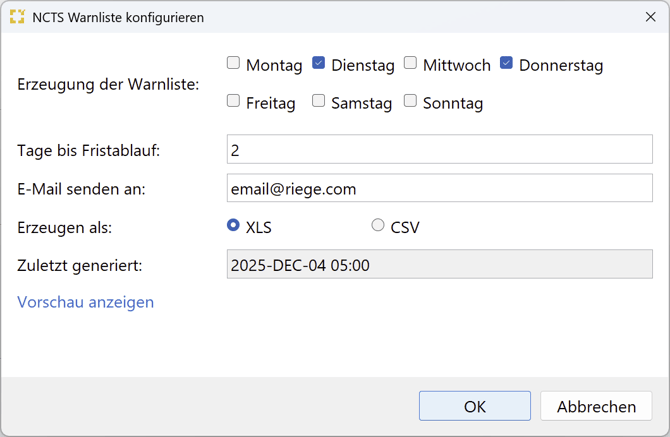Click the NCTS app icon in title bar
The height and width of the screenshot is (437, 670).
16,17
